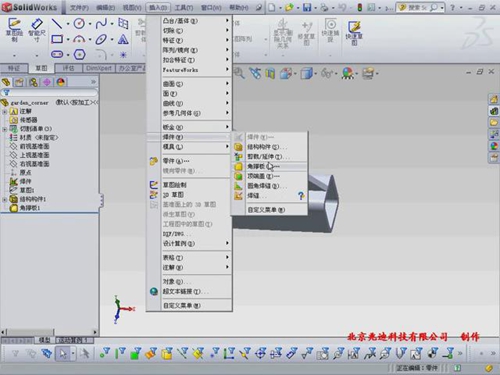
Task: Click the feature tree filter field
Action: point(49,92)
